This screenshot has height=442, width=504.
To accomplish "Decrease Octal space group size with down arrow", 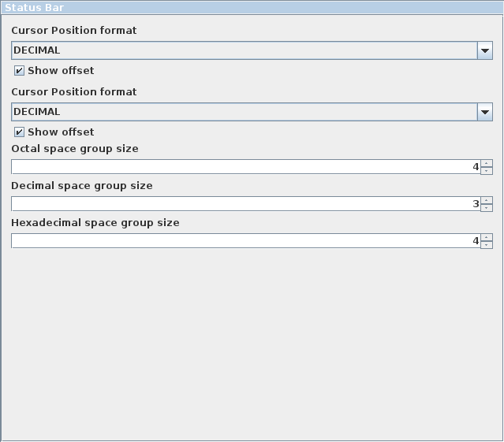I will coord(487,171).
